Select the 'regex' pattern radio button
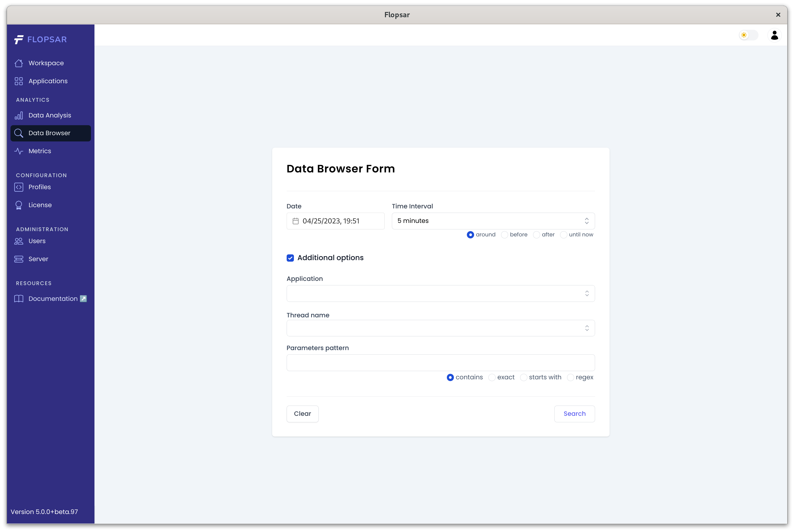 coord(570,377)
